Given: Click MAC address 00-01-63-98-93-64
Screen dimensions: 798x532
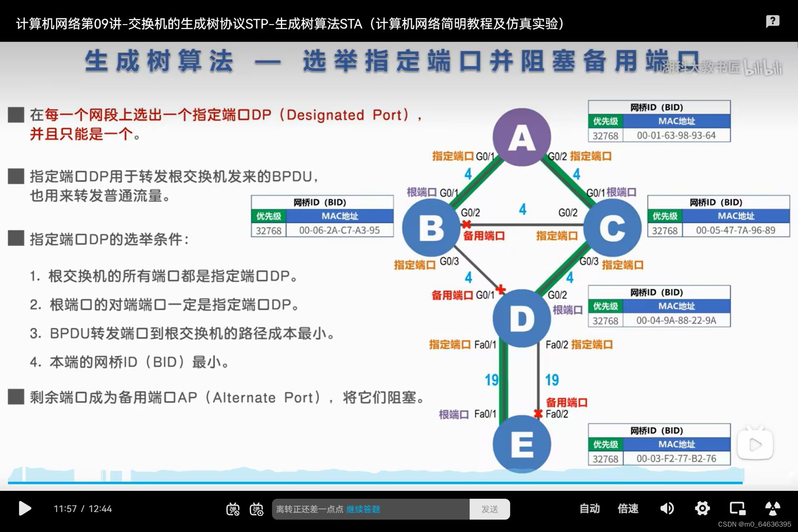Looking at the screenshot, I should pyautogui.click(x=676, y=135).
